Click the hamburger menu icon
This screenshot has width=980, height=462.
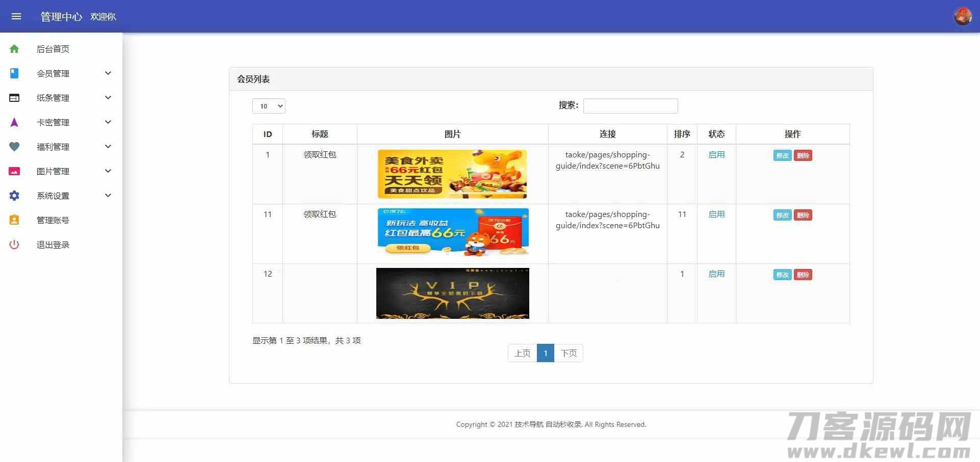16,16
